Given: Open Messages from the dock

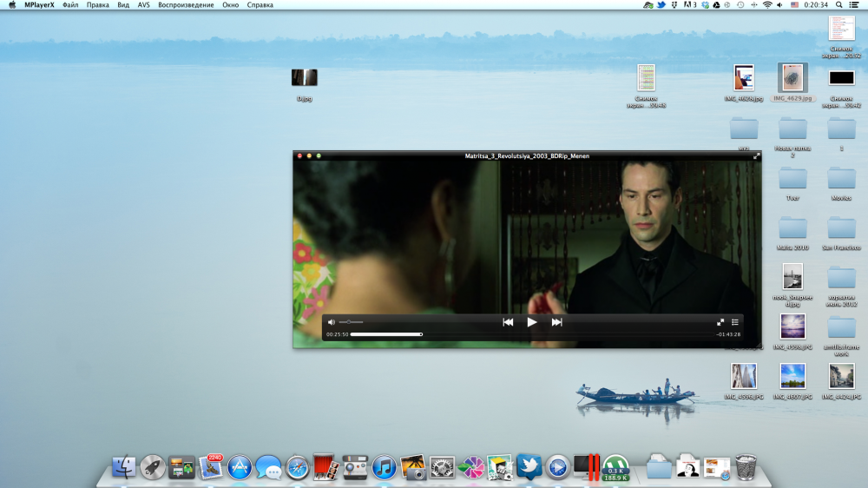Looking at the screenshot, I should coord(268,467).
